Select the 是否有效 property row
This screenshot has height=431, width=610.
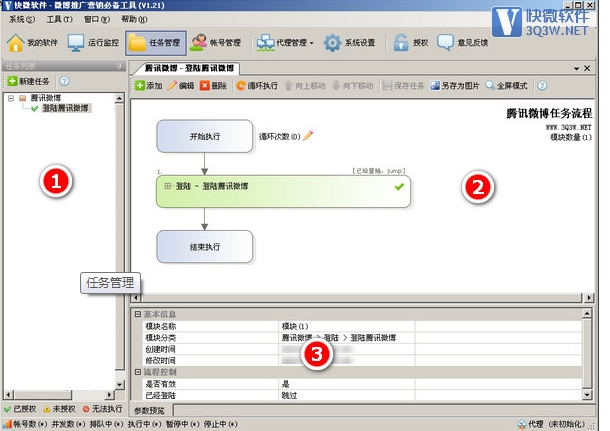[362, 384]
